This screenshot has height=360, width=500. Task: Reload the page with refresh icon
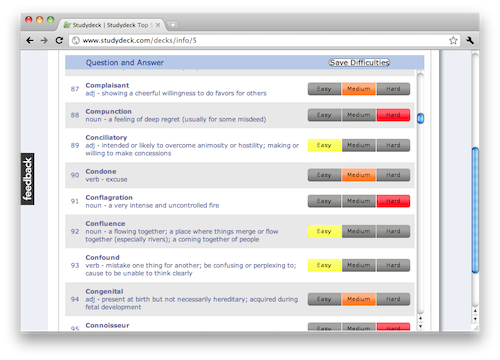point(59,41)
